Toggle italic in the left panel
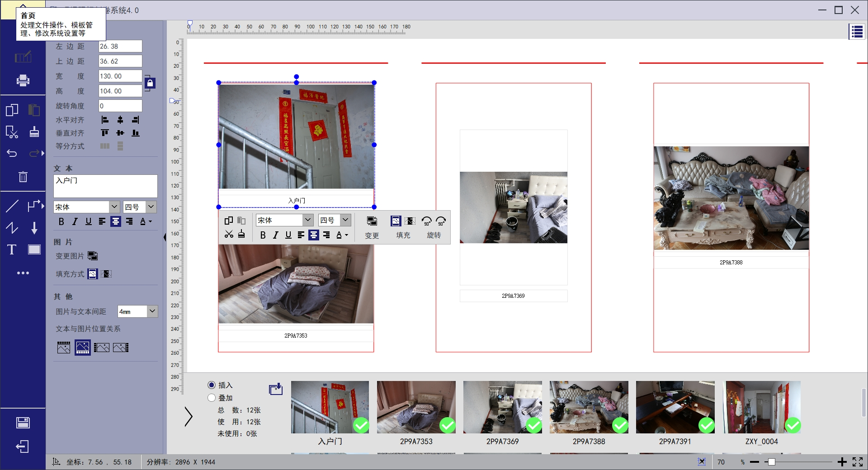This screenshot has height=470, width=868. [x=75, y=221]
